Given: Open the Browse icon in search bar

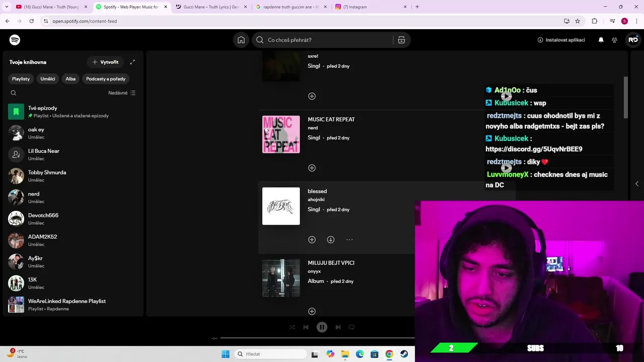Looking at the screenshot, I should pos(401,40).
